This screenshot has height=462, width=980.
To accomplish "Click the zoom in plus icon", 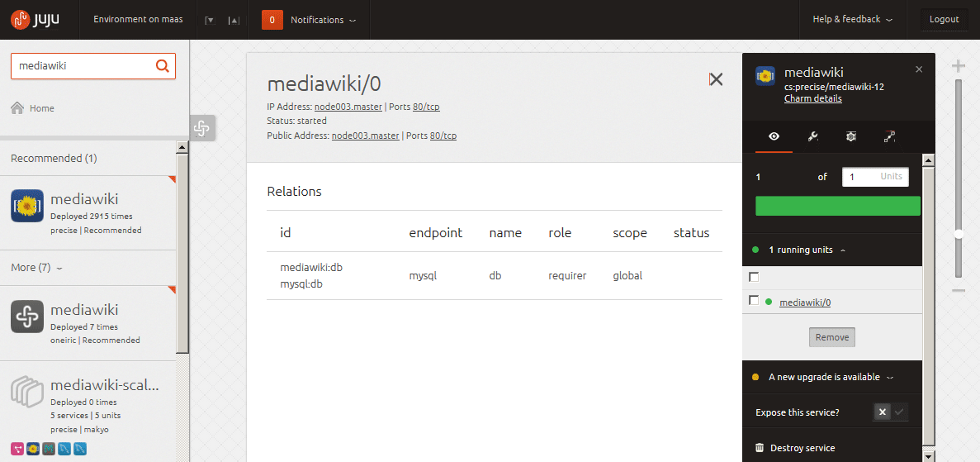I will pyautogui.click(x=959, y=66).
